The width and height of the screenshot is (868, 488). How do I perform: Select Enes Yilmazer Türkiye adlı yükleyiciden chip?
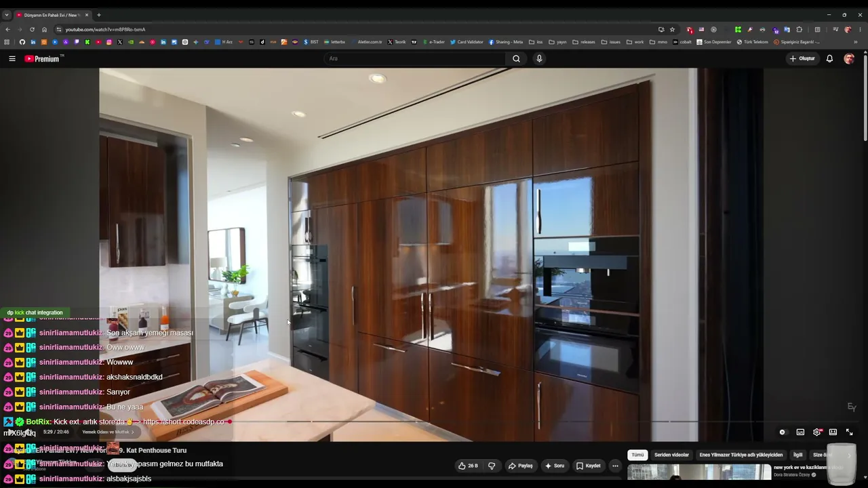tap(741, 455)
